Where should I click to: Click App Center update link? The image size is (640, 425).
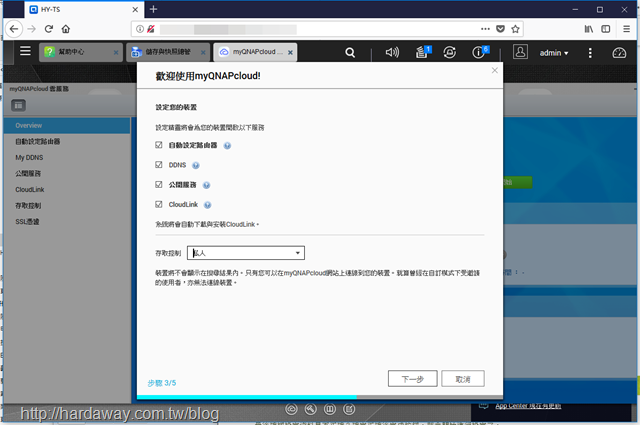(x=528, y=406)
